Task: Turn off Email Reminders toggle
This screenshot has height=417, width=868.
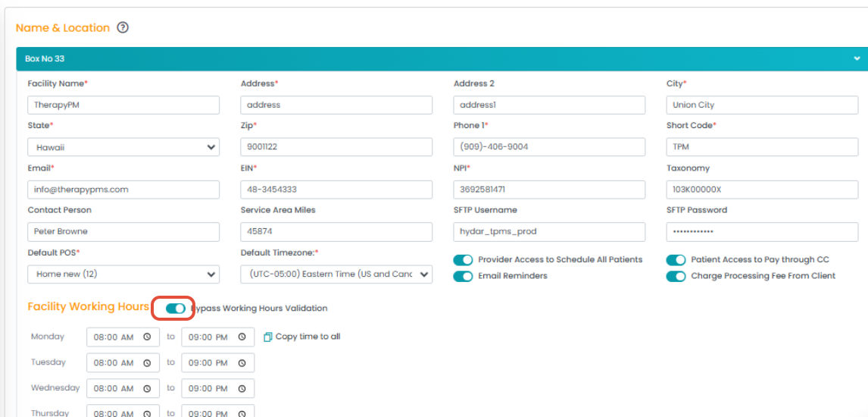Action: [x=463, y=277]
